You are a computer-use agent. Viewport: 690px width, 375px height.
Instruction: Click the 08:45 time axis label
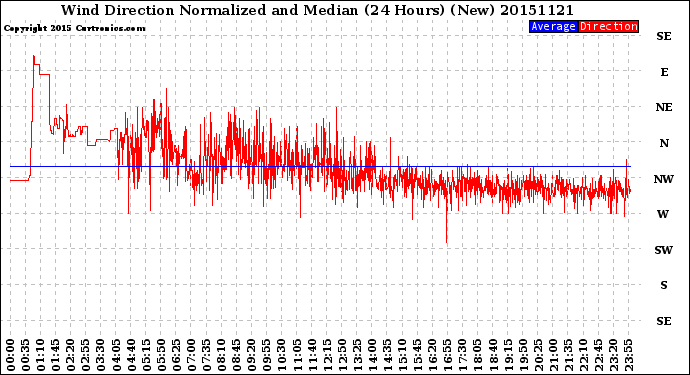pos(237,355)
